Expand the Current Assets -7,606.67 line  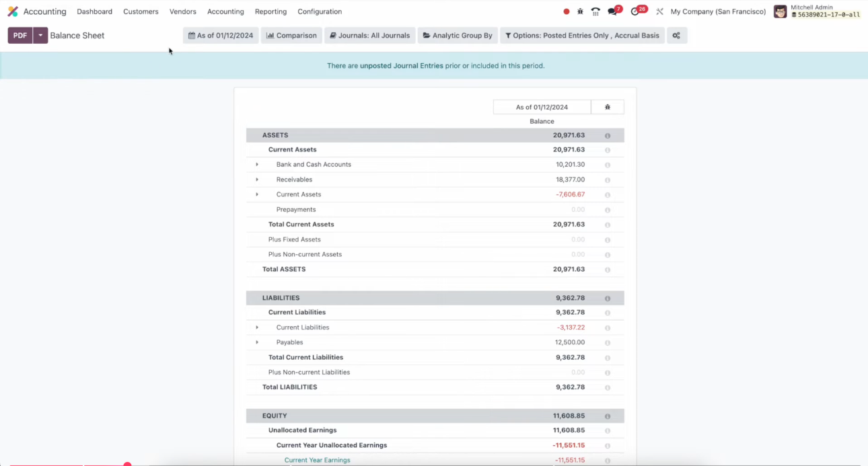(257, 194)
